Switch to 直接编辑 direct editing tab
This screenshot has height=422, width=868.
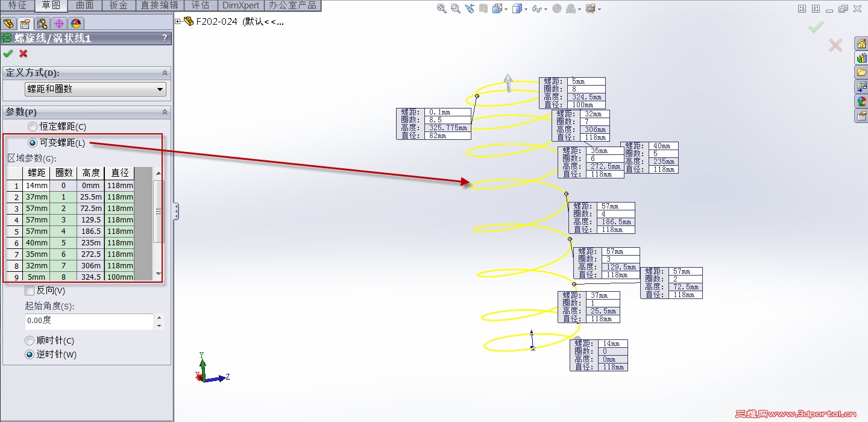pyautogui.click(x=159, y=5)
